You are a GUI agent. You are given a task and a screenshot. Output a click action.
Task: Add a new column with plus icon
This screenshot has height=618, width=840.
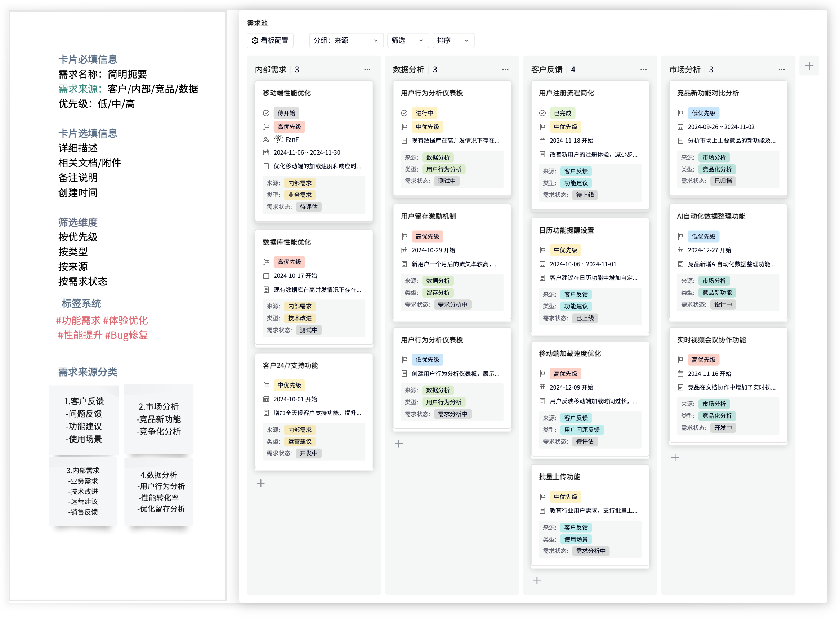click(809, 66)
